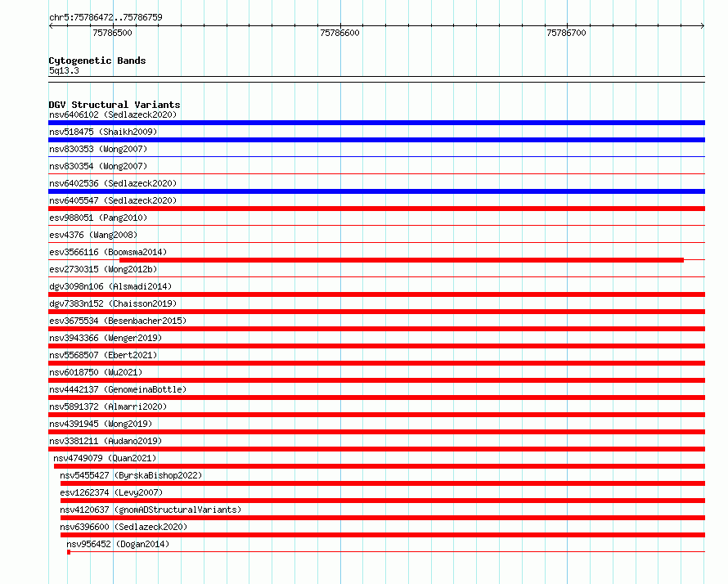Click the blue bar under nsv6402536
This screenshot has width=728, height=584.
[x=376, y=191]
